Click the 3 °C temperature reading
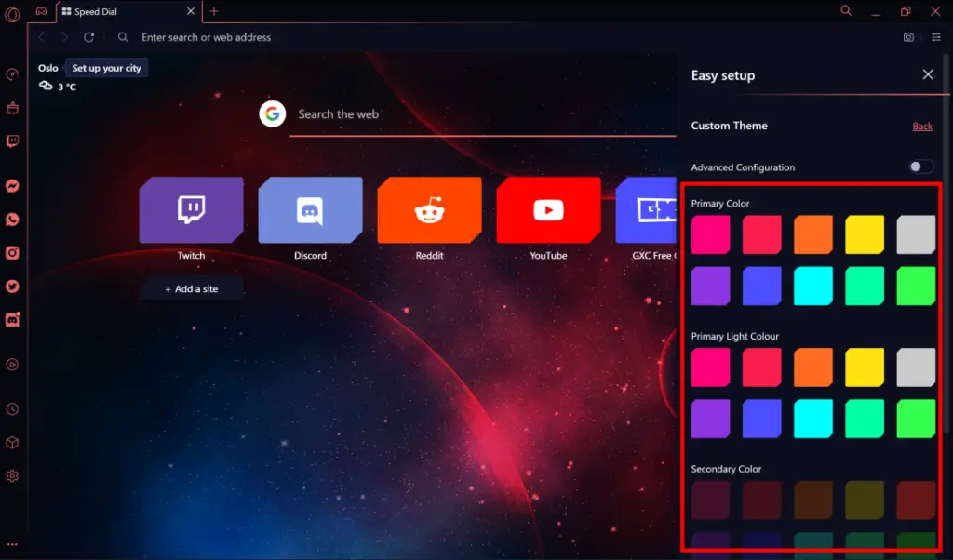 point(67,87)
